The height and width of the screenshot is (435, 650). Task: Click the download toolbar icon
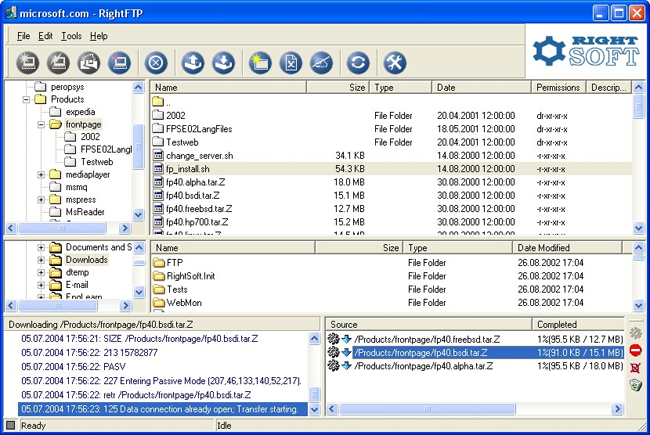223,63
